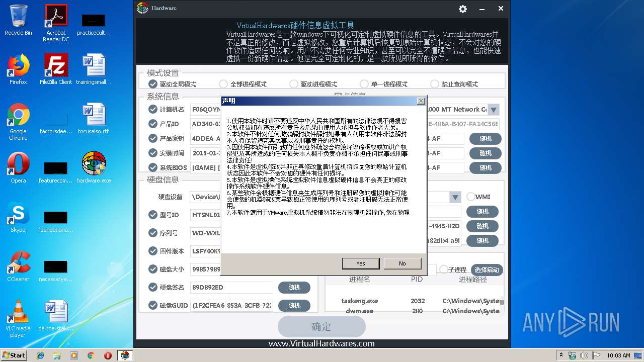Toggle the 硬盘签名 checkbox
The height and width of the screenshot is (362, 644).
(153, 287)
